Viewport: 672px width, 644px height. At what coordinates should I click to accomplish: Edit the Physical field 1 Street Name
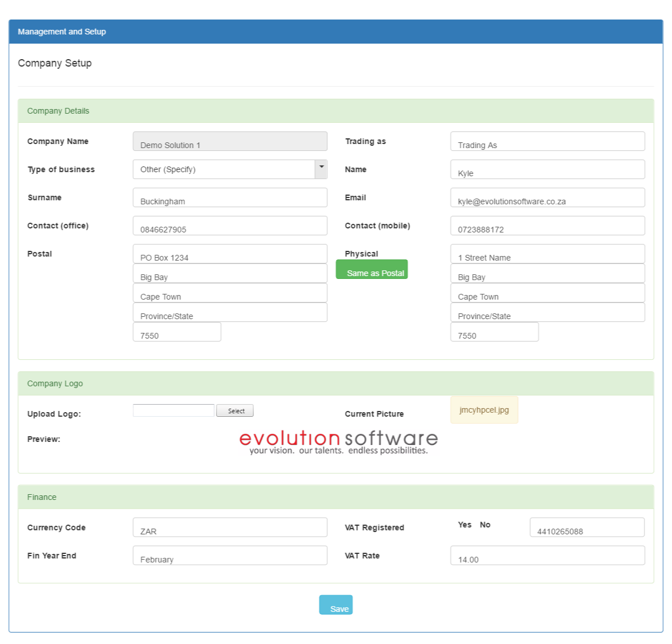pos(547,254)
